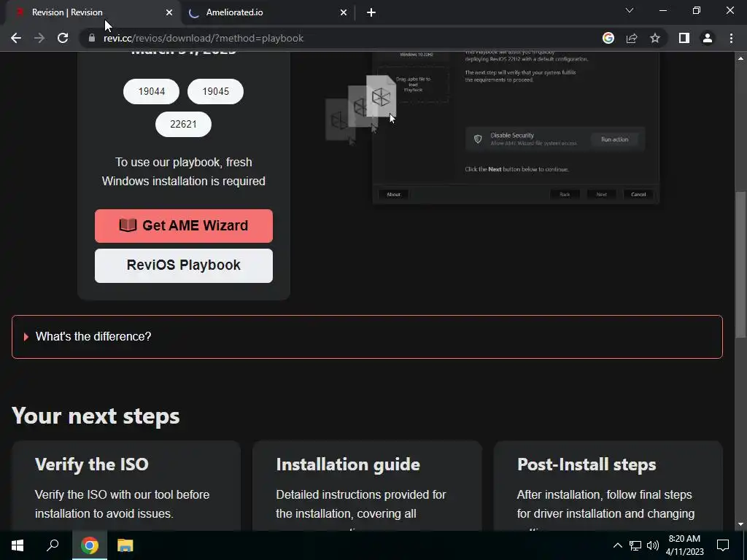Select build 19045 pill
The width and height of the screenshot is (747, 560).
pyautogui.click(x=215, y=91)
